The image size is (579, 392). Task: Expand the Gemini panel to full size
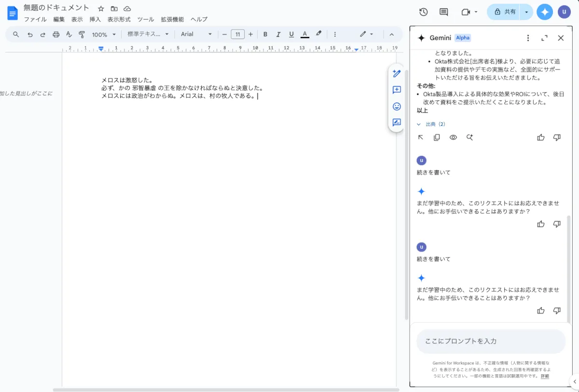point(544,38)
